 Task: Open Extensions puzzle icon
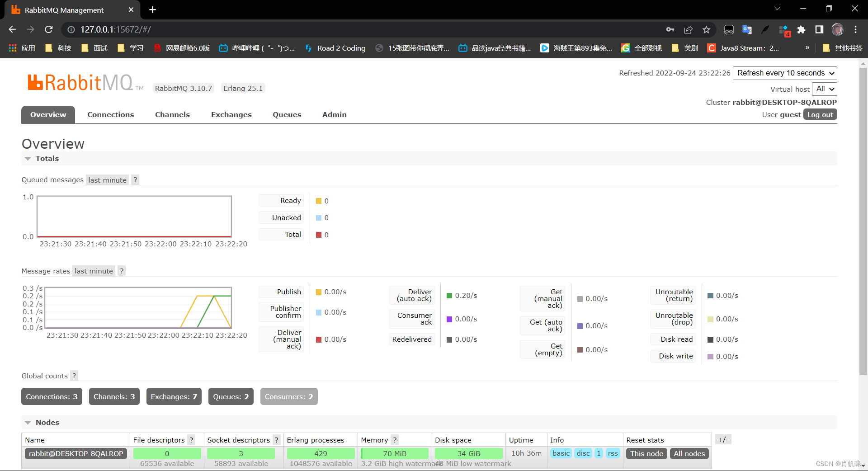801,29
